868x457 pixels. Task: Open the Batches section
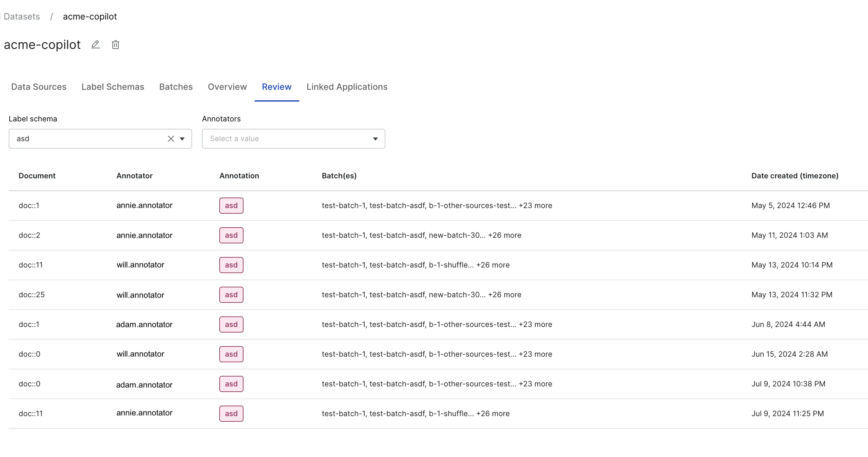[x=176, y=87]
